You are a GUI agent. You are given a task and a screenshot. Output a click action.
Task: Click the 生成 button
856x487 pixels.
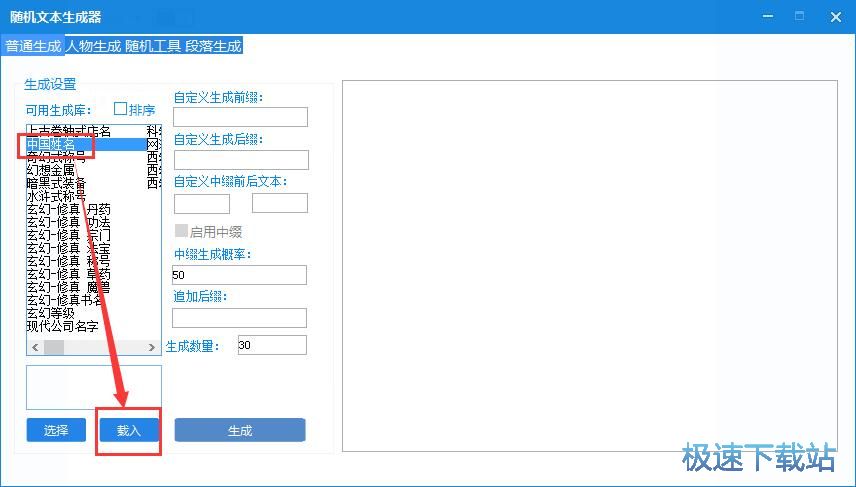pyautogui.click(x=240, y=430)
